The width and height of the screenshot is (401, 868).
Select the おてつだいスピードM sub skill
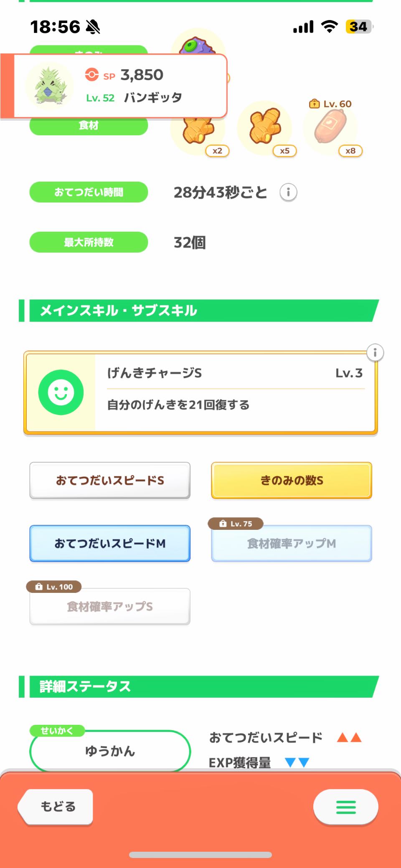click(x=110, y=544)
